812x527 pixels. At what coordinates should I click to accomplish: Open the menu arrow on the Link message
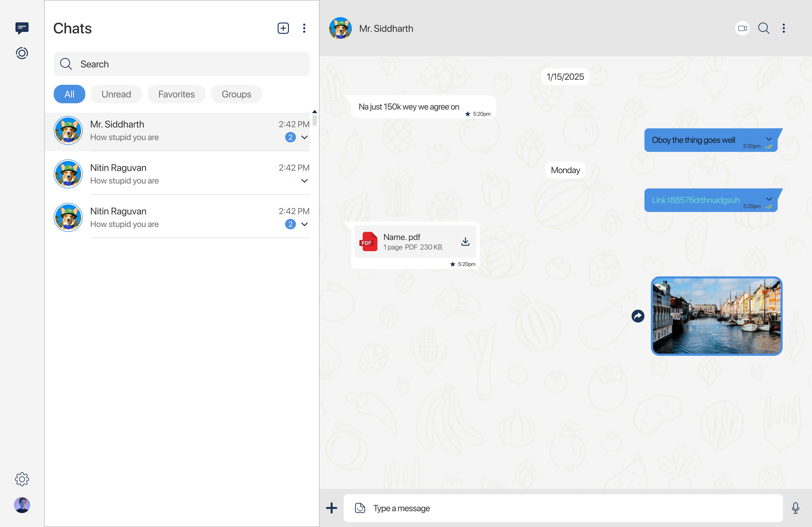(769, 199)
